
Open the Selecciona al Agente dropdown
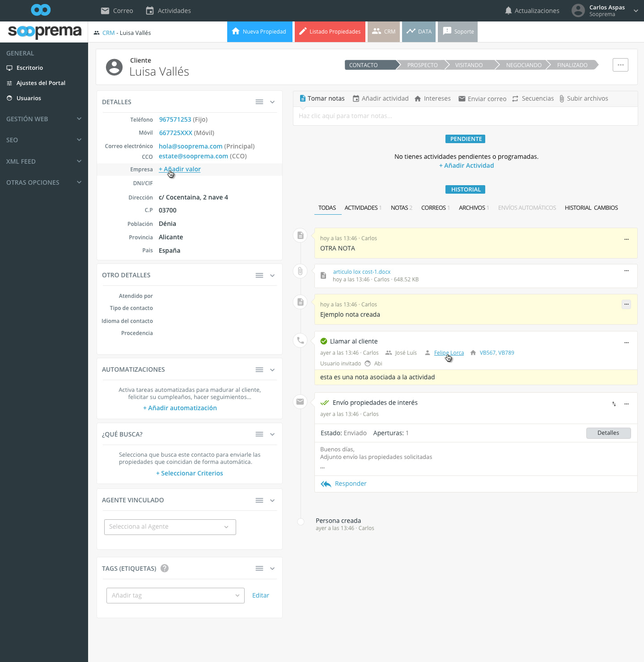point(169,527)
